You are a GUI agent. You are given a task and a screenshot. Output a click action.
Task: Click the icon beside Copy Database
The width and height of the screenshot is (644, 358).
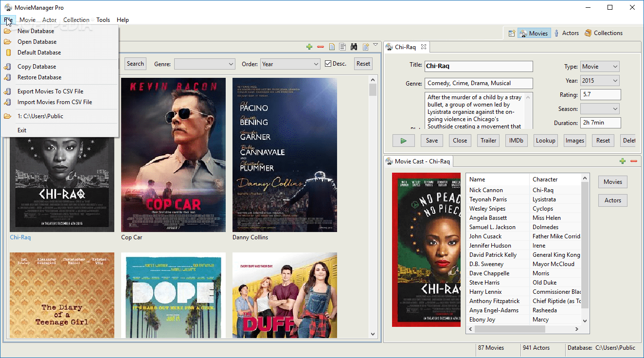click(x=7, y=67)
